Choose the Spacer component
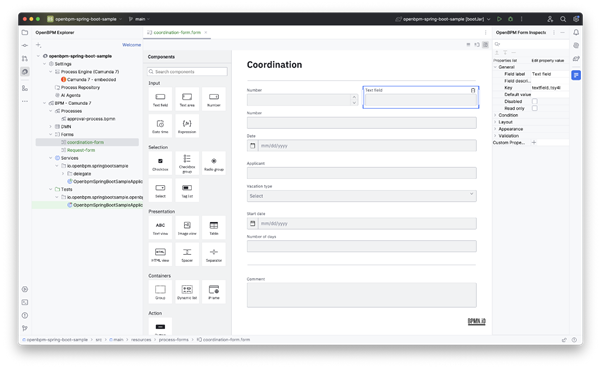Image resolution: width=601 pixels, height=369 pixels. click(x=187, y=254)
